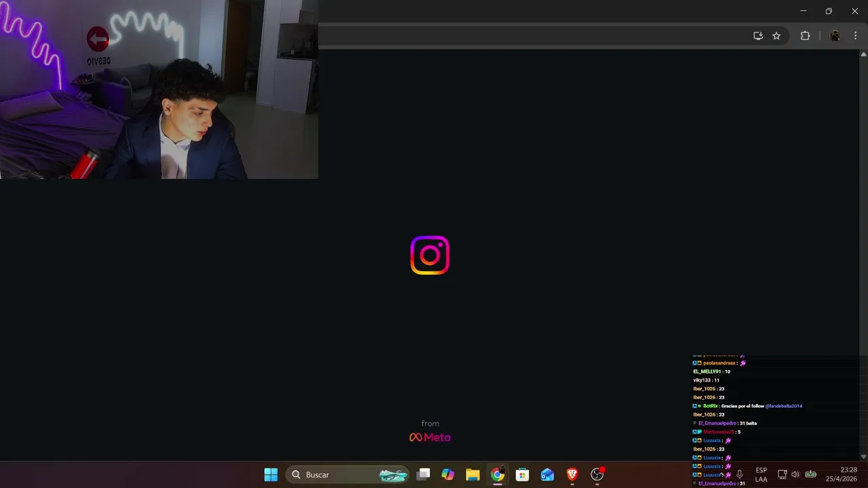868x488 pixels.
Task: Open the volume speaker icon in tray
Action: click(x=795, y=474)
